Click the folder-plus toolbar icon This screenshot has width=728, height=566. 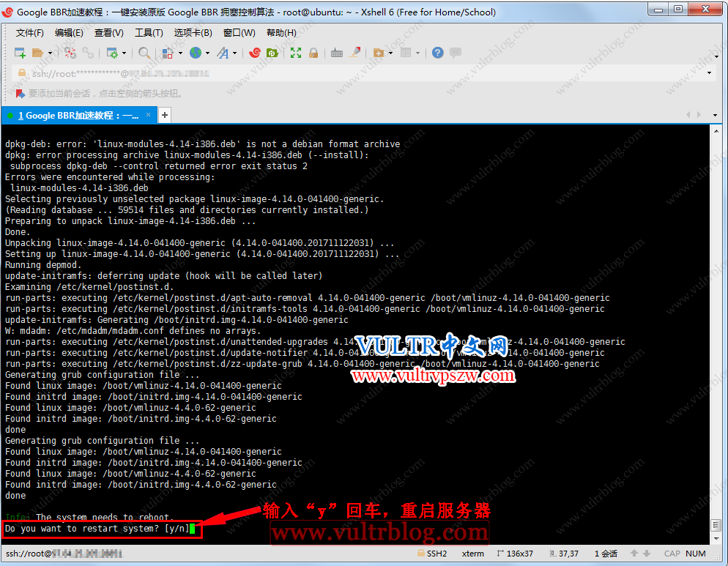379,53
